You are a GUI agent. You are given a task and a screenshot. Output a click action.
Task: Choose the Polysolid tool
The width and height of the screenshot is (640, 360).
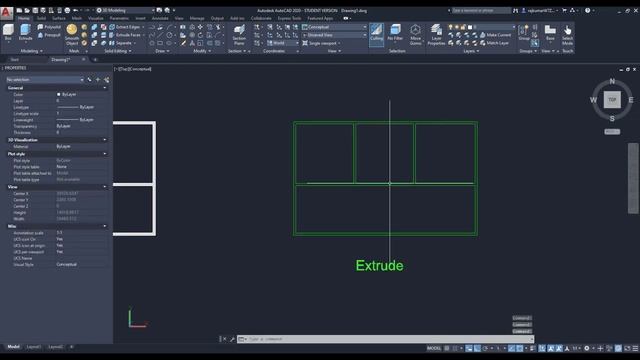[x=49, y=27]
